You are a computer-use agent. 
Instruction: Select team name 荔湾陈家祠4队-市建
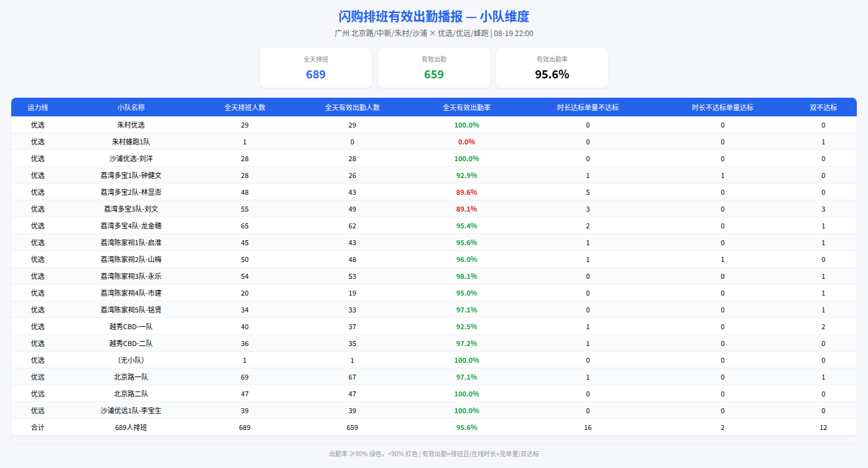pos(131,293)
